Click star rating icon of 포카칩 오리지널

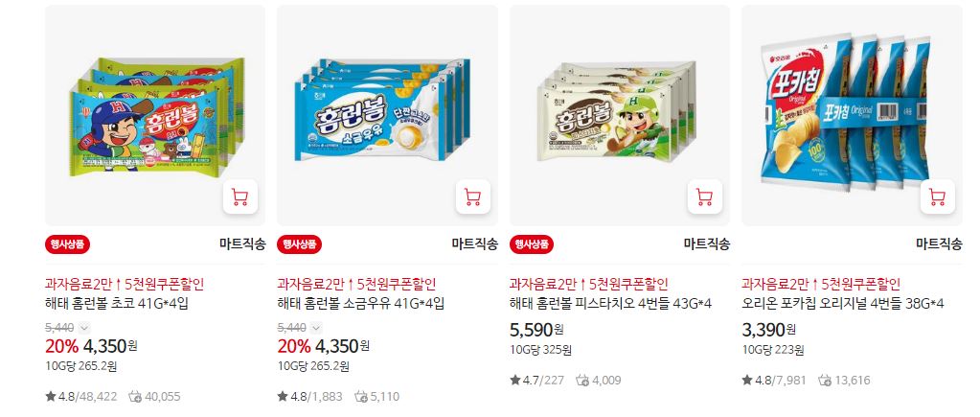[747, 381]
